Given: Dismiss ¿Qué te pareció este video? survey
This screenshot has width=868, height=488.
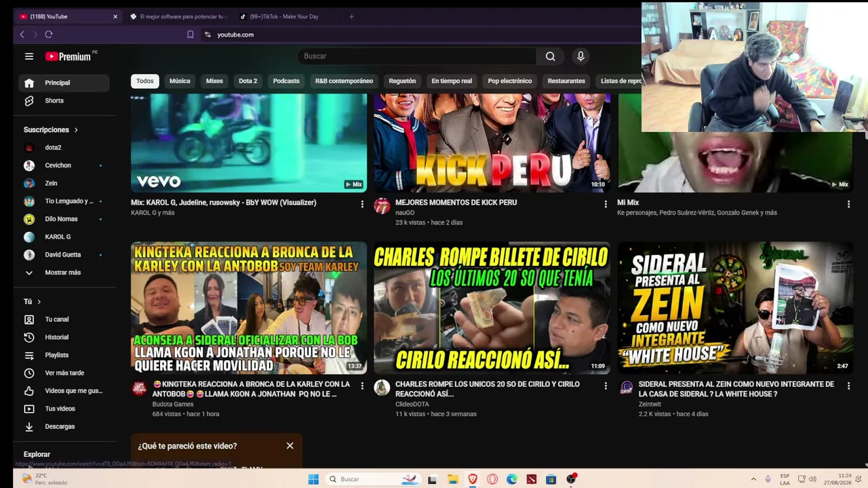Looking at the screenshot, I should pyautogui.click(x=290, y=446).
